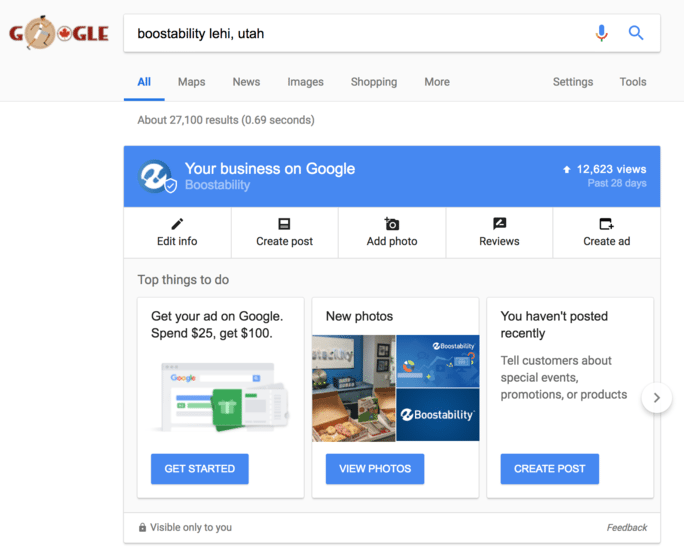Click the magnifying glass search icon
Screen dimensions: 684x558
pos(636,33)
